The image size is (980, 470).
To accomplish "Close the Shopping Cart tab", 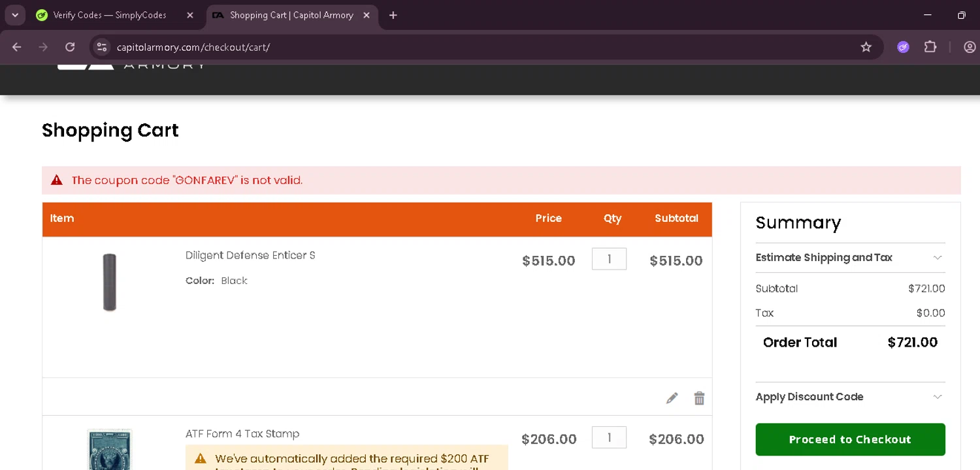I will click(367, 15).
